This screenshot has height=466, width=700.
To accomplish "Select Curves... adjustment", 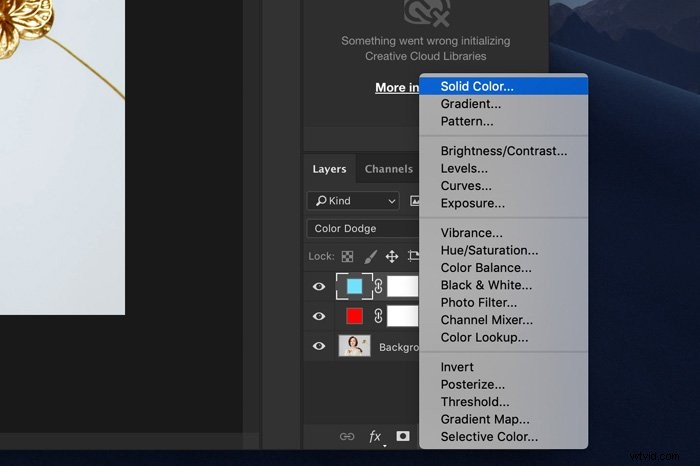I will (x=504, y=186).
